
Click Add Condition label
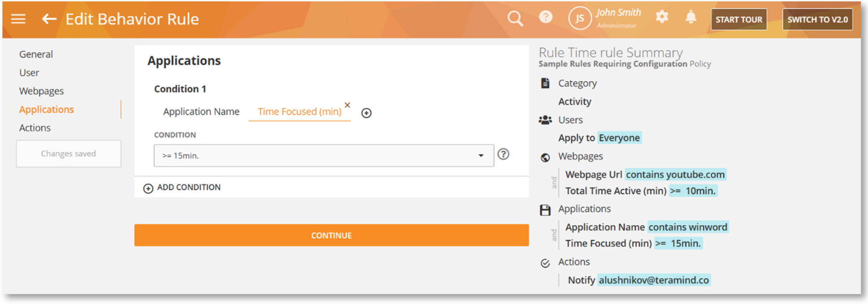189,187
